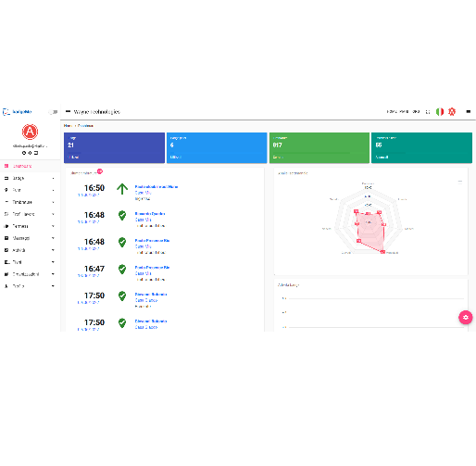Click the blue date under 16:50
Screen dimensions: 476x466
point(88,195)
